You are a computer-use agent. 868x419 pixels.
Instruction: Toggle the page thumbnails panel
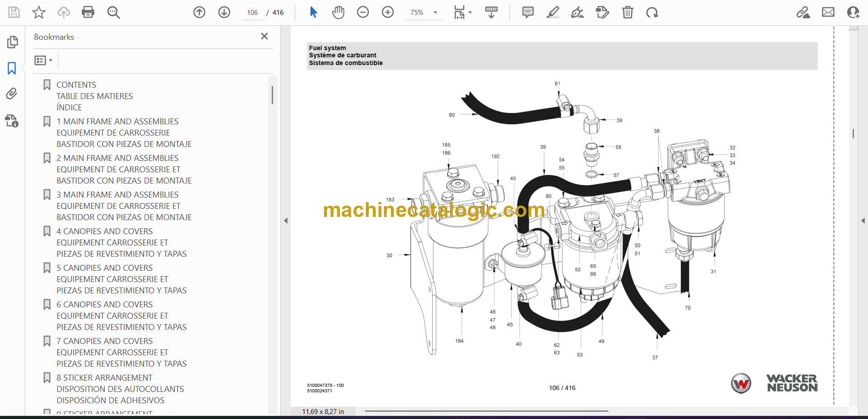point(12,42)
